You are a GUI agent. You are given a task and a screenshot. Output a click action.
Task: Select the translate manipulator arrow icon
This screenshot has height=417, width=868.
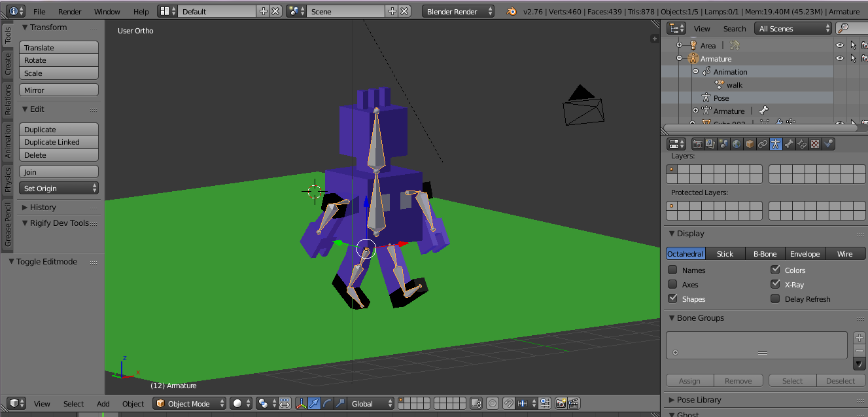314,404
